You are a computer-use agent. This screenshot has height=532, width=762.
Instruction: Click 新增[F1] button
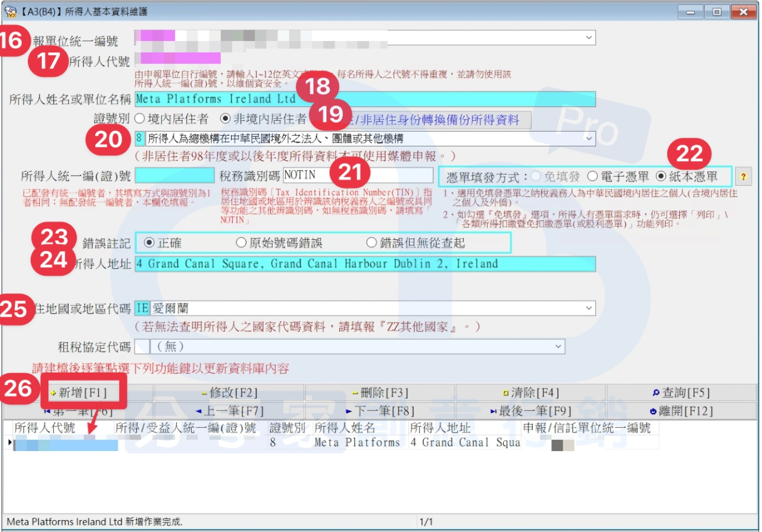click(x=79, y=393)
